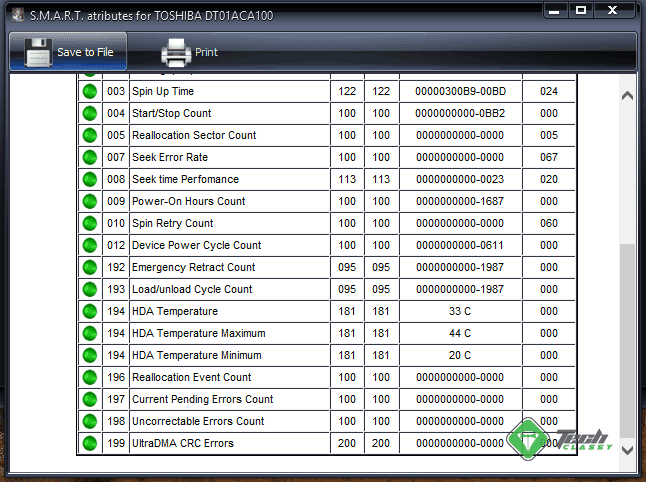Click threshold value 024
This screenshot has height=482, width=646.
click(549, 91)
